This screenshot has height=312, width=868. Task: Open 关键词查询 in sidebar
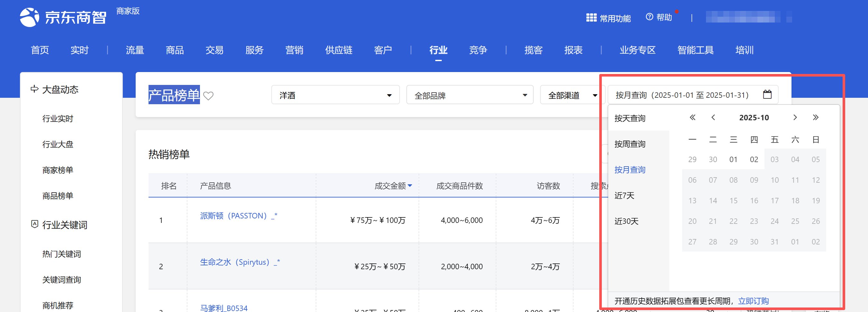tap(62, 280)
